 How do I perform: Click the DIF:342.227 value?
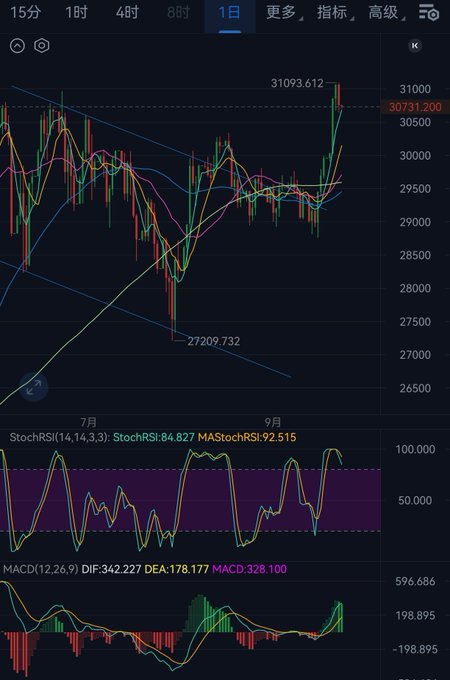click(111, 569)
